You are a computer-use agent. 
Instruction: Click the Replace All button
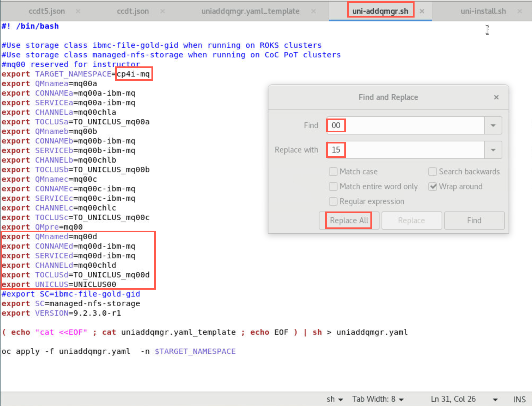pos(349,221)
